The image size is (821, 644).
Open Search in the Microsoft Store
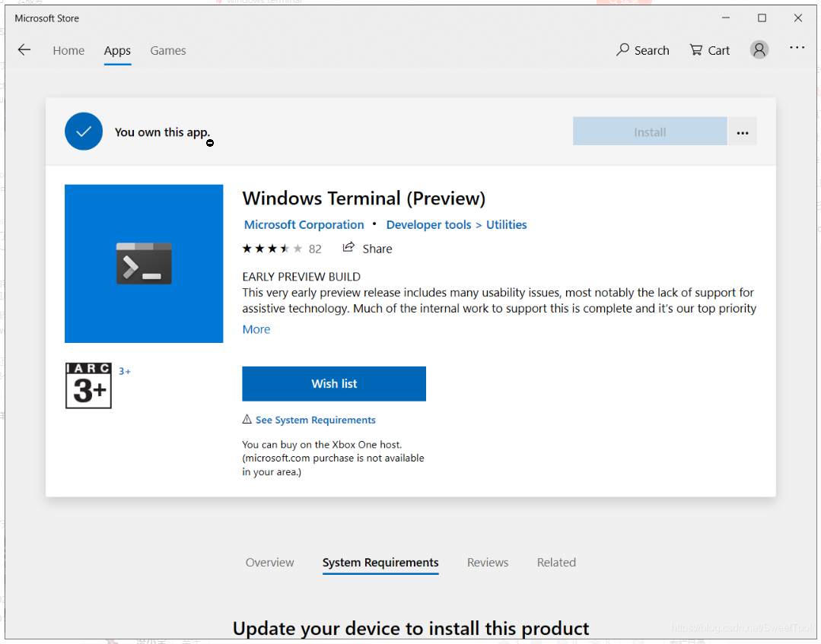642,49
